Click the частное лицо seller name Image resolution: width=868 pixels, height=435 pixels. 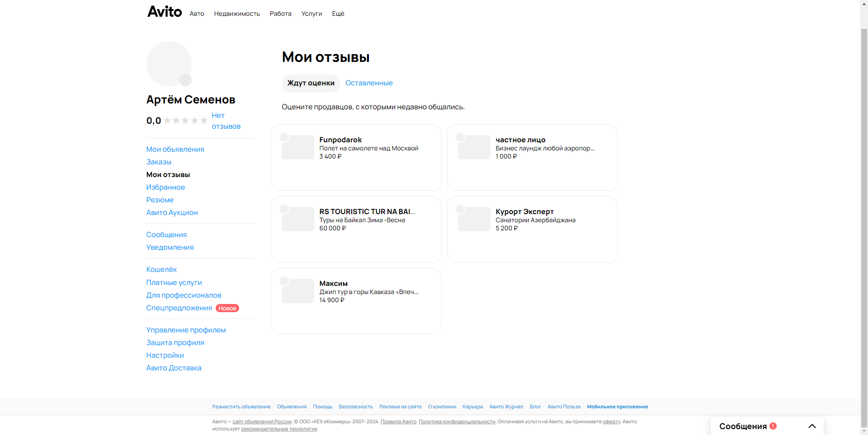point(520,140)
